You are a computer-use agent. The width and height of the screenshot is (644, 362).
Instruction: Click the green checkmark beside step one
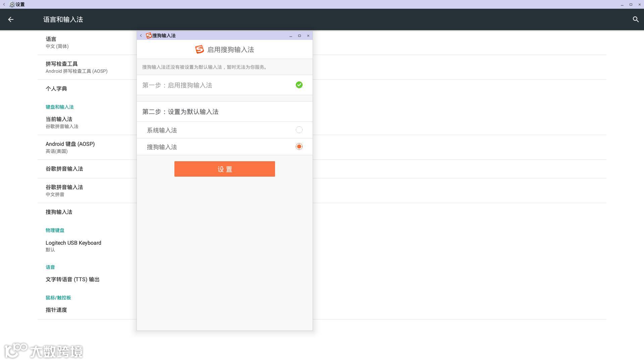[x=299, y=85]
